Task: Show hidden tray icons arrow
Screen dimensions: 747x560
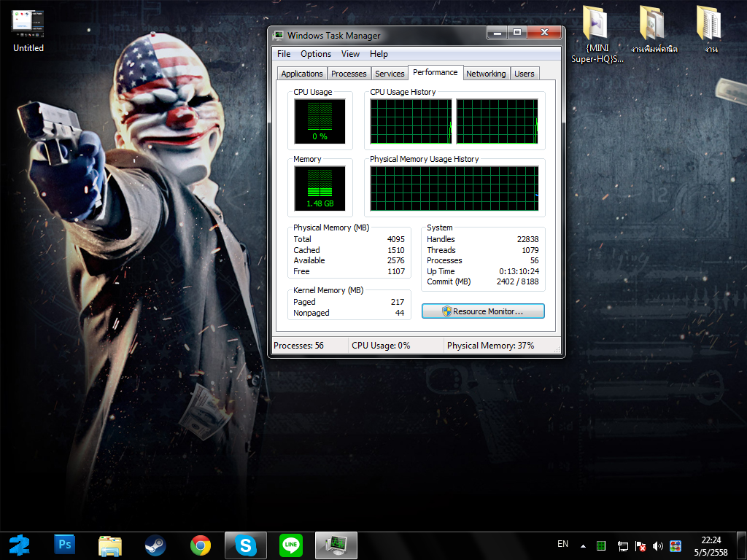Action: [583, 546]
